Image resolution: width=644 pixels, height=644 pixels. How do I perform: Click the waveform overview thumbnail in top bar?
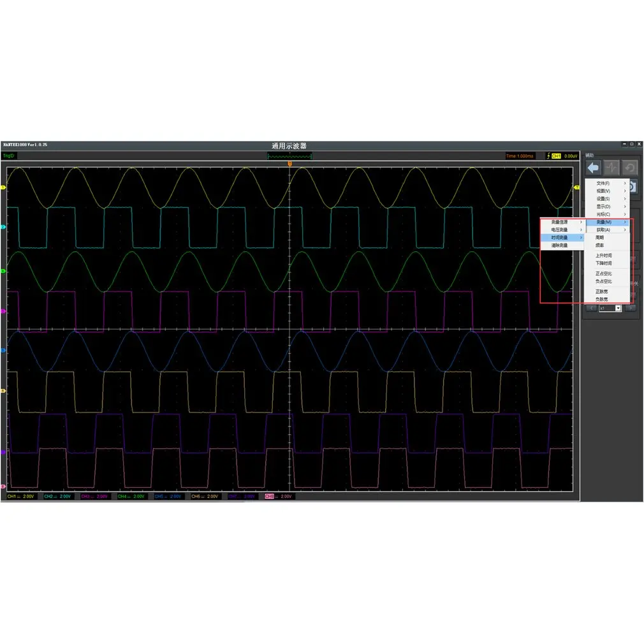[x=289, y=156]
